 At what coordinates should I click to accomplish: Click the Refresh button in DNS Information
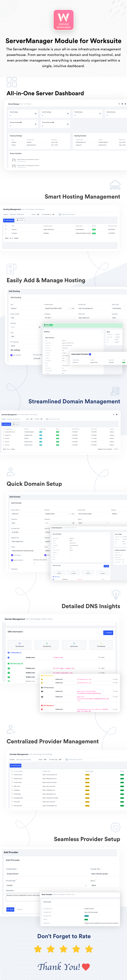click(x=108, y=633)
